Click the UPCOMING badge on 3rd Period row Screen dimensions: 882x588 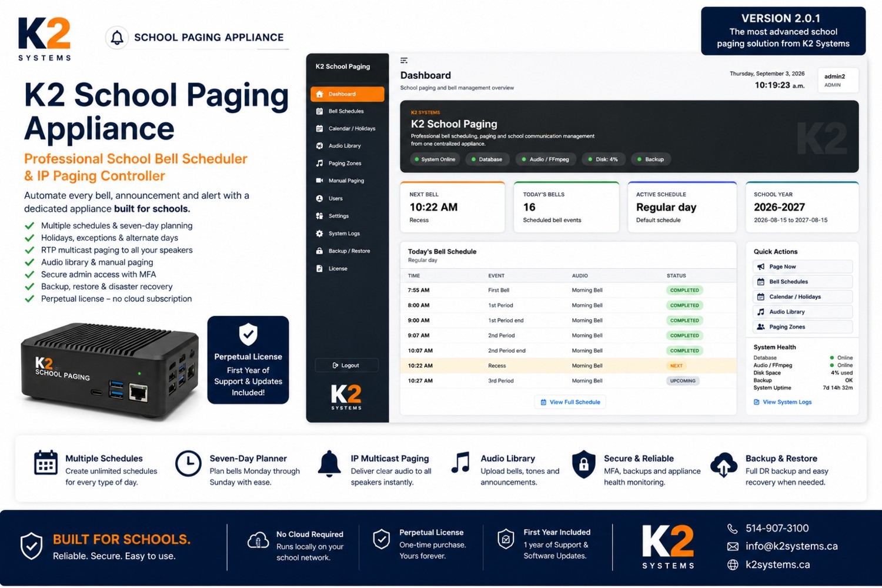point(683,381)
